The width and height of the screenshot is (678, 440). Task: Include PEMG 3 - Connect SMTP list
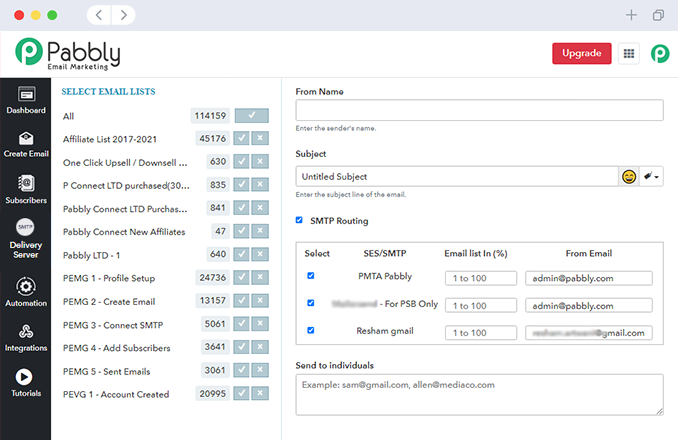click(x=241, y=324)
